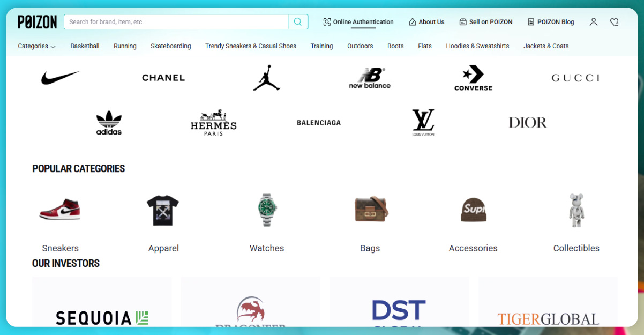Viewport: 644px width, 335px height.
Task: Expand the Categories dropdown
Action: (x=36, y=46)
